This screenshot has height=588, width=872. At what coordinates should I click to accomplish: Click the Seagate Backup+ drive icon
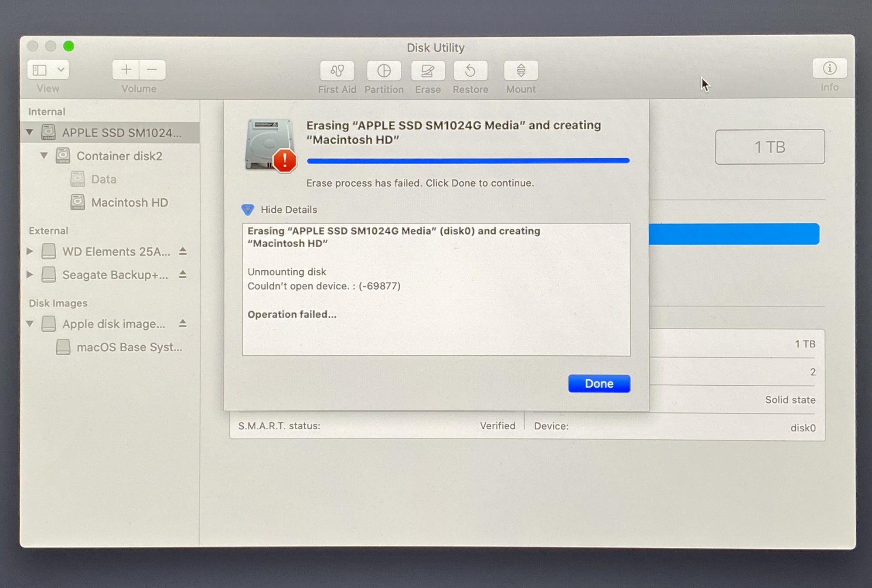(x=48, y=275)
